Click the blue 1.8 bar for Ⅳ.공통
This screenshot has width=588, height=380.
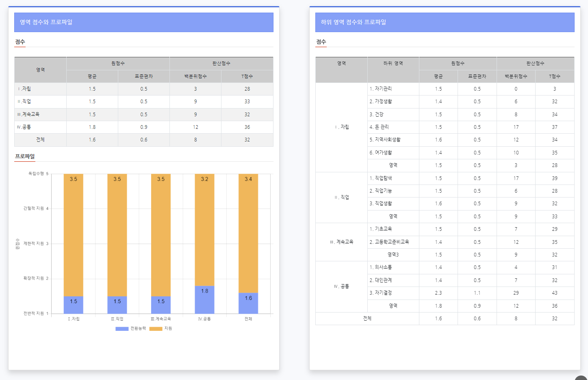pos(204,300)
